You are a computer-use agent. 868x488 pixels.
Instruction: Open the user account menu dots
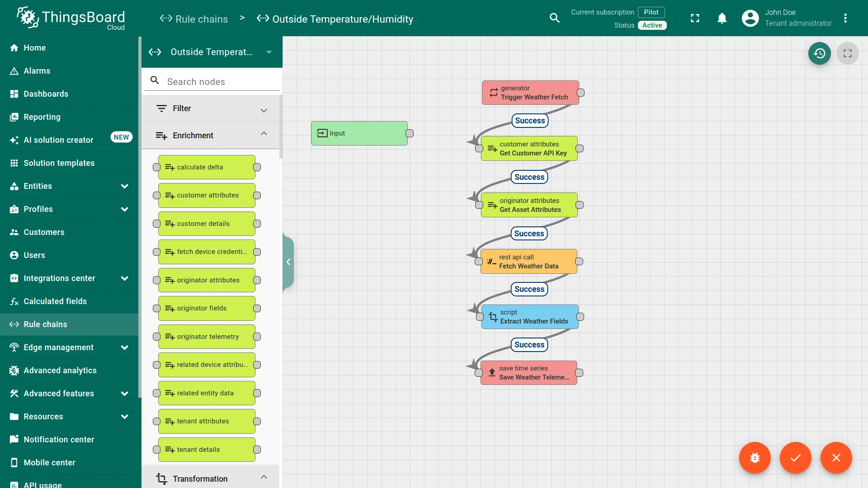coord(845,18)
